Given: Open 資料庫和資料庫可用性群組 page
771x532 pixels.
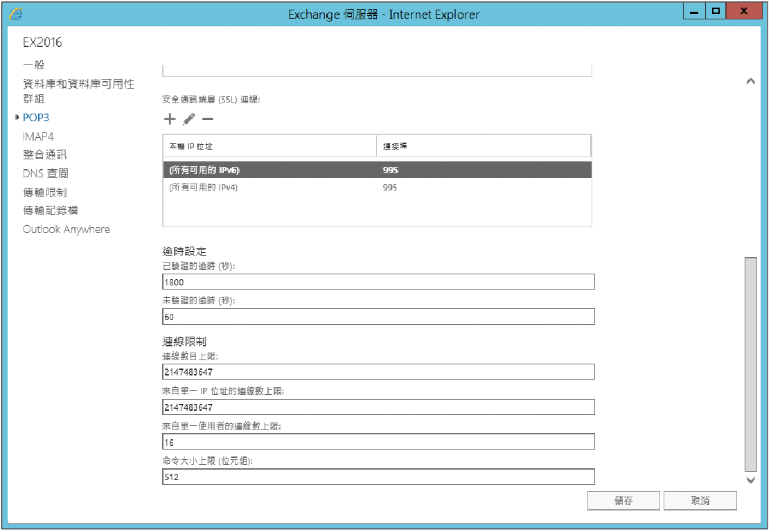Looking at the screenshot, I should (x=79, y=91).
